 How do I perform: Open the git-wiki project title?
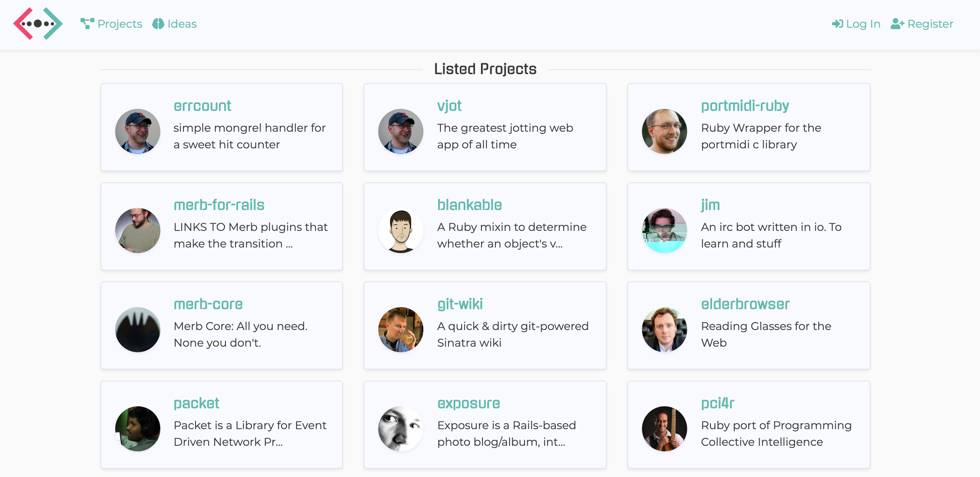460,304
